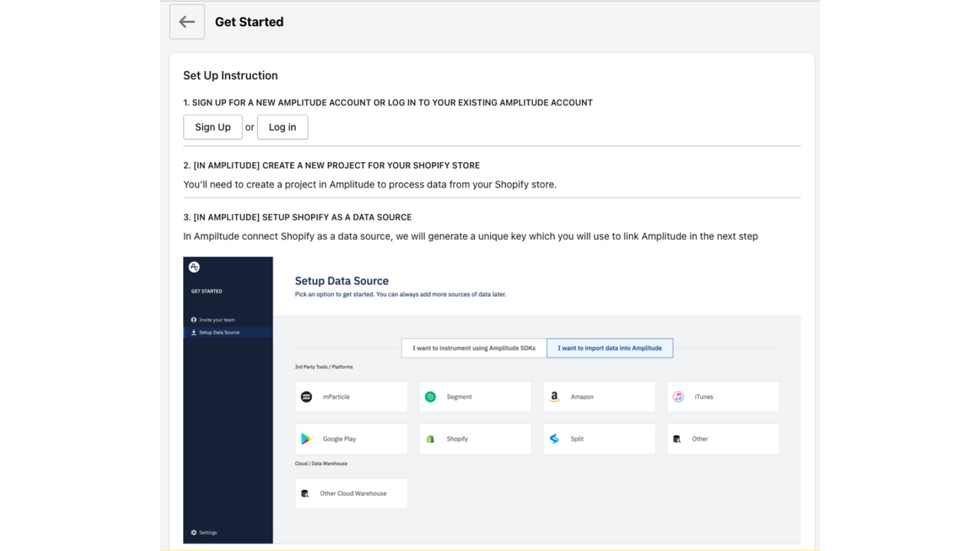The height and width of the screenshot is (551, 980).
Task: Choose the mParticle data source card
Action: coord(351,397)
